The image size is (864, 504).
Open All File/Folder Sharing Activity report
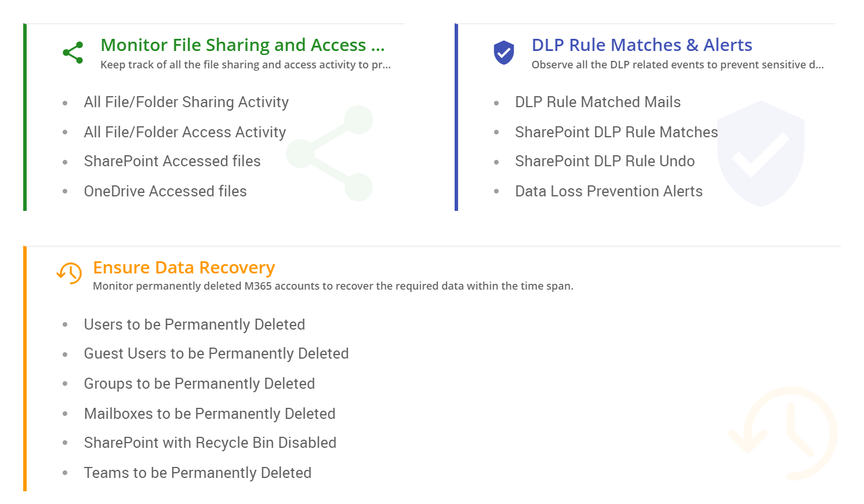pos(186,103)
